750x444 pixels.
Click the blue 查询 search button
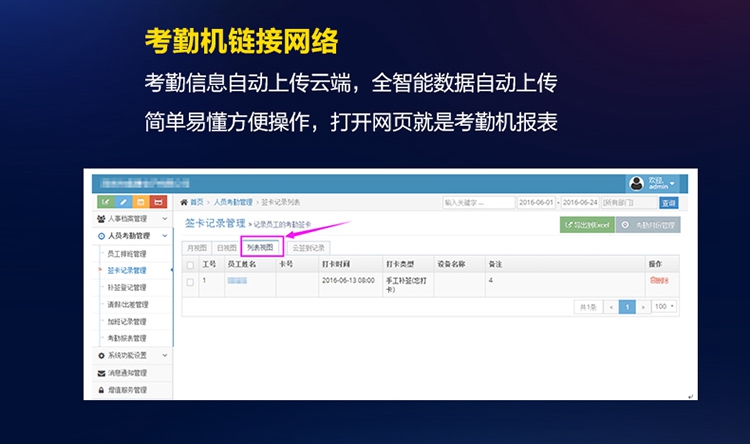(x=668, y=202)
